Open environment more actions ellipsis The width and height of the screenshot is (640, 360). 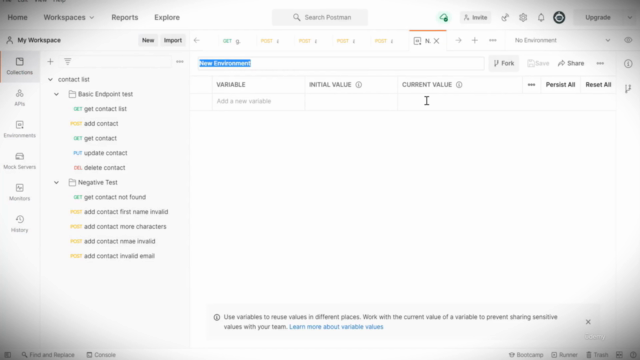(600, 63)
